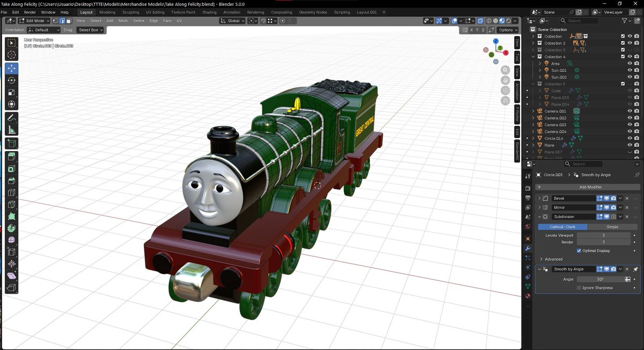This screenshot has height=350, width=644.
Task: Uncheck Collection 4 view layer checkbox
Action: pos(623,57)
